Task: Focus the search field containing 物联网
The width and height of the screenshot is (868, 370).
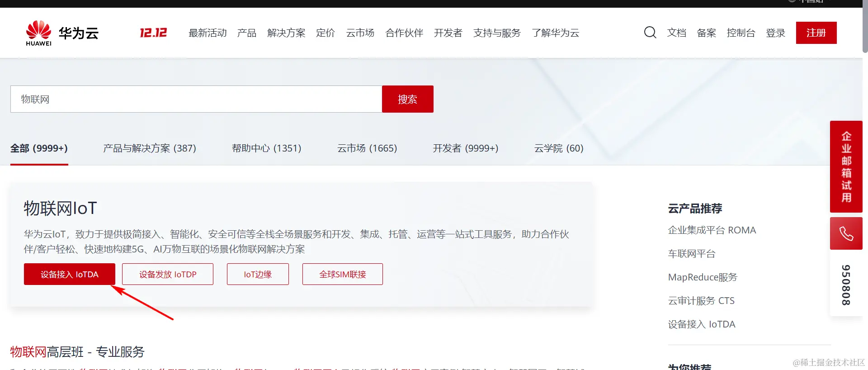Action: point(196,99)
